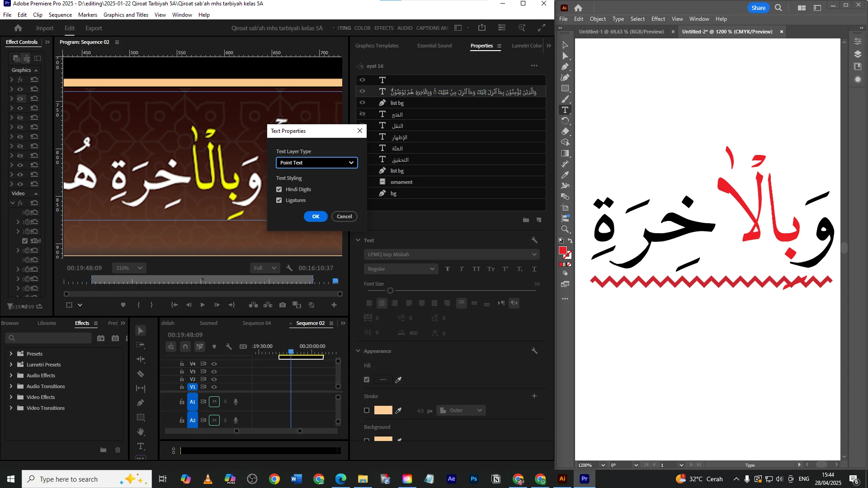Uncheck the Ligatures checkbox
868x488 pixels.
(x=279, y=200)
